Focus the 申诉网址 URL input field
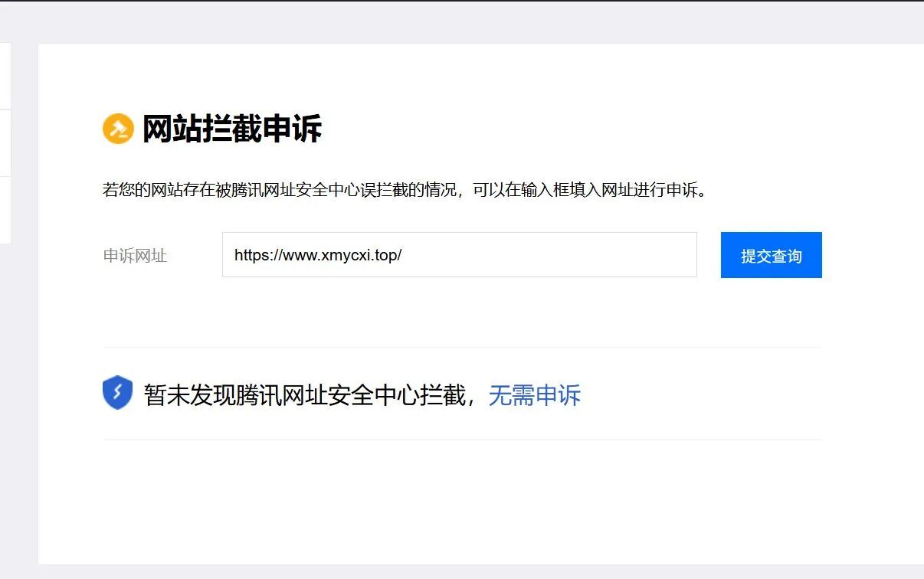Viewport: 924px width, 579px height. (460, 255)
